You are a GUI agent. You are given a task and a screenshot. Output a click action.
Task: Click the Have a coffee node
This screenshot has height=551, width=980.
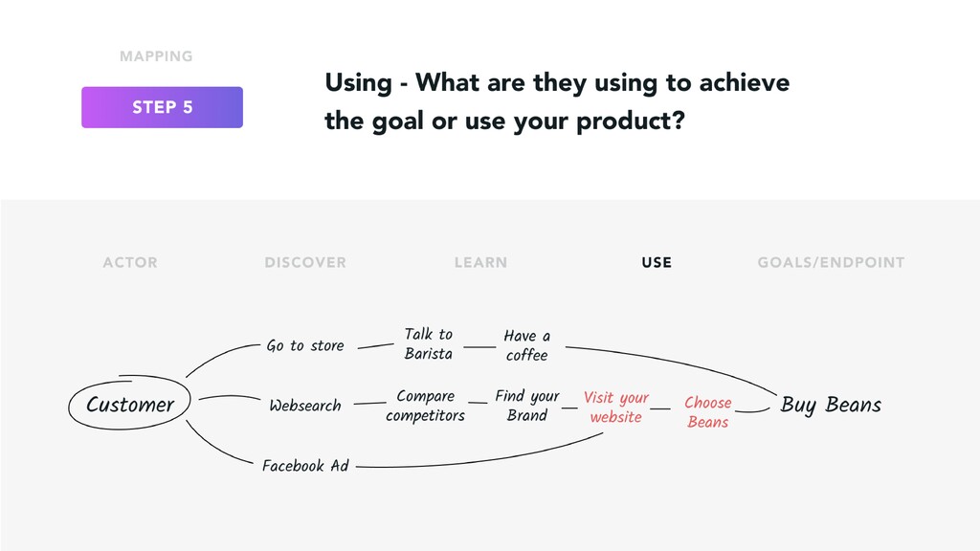point(527,344)
